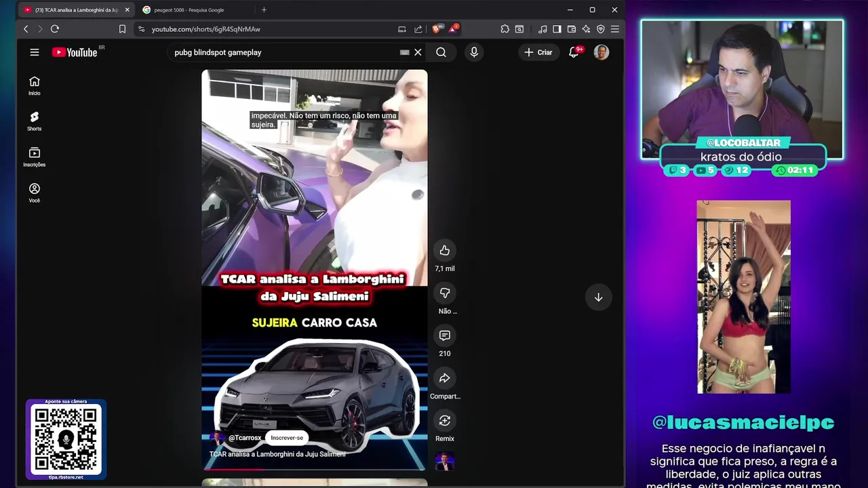This screenshot has height=488, width=868.
Task: Click Inscrever-se on Tcarrosx channel
Action: tap(287, 438)
